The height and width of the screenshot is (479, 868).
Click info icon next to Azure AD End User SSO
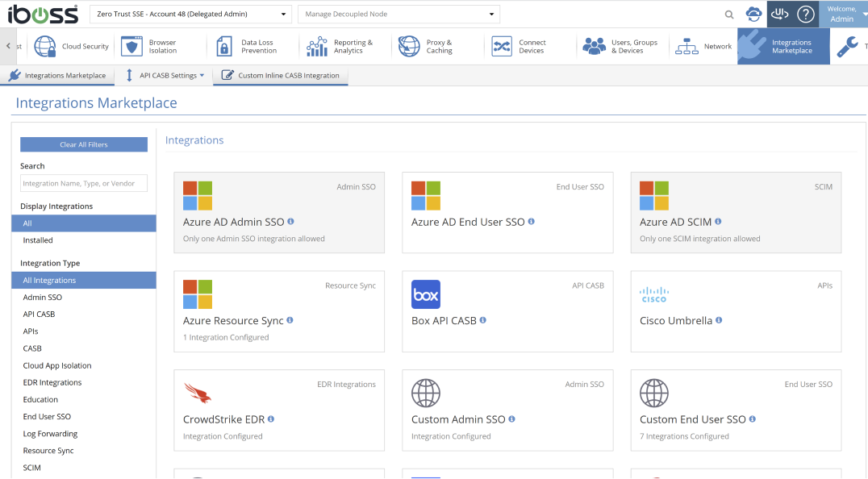point(532,221)
